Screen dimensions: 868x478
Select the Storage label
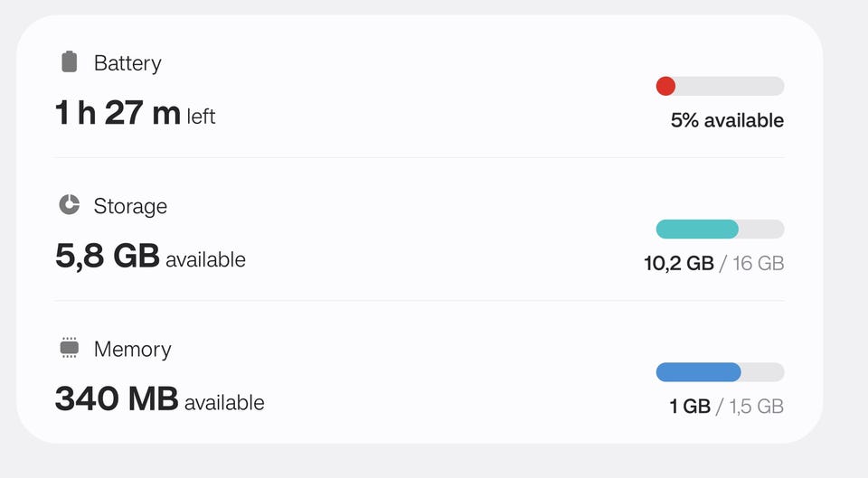point(130,206)
